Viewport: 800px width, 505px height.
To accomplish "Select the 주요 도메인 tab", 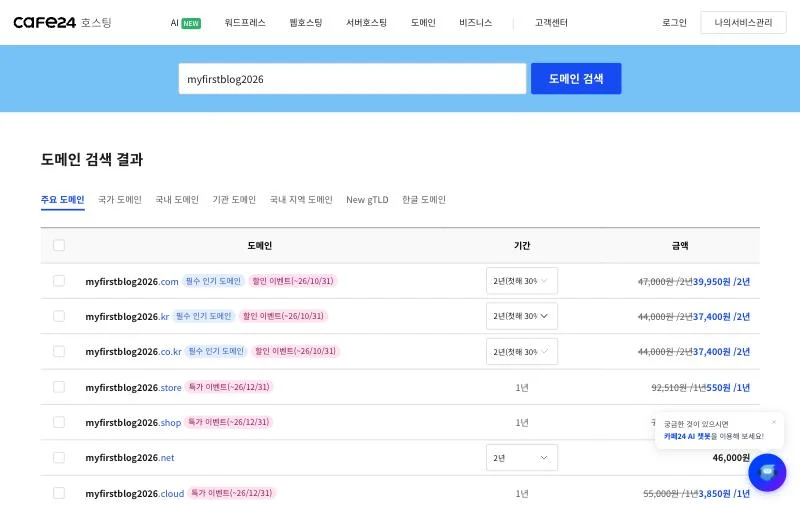I will tap(62, 200).
